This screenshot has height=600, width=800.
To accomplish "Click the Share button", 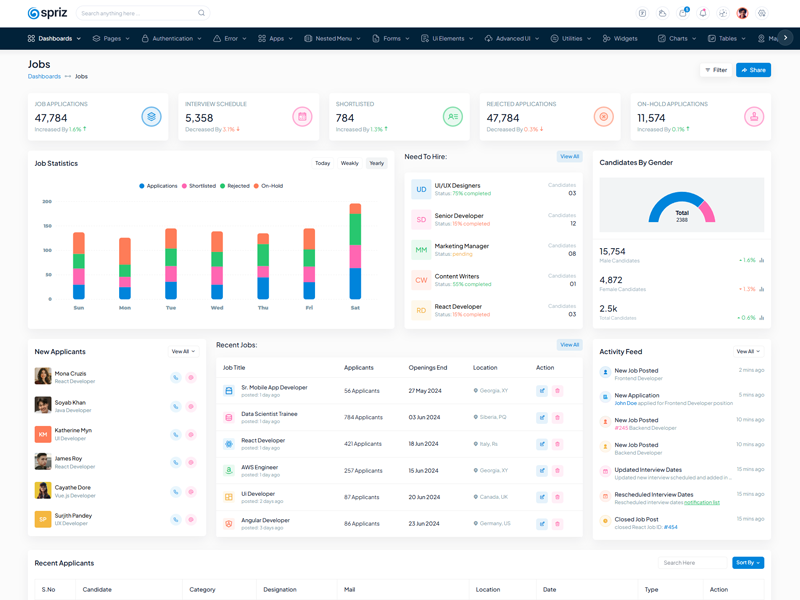I will point(753,70).
